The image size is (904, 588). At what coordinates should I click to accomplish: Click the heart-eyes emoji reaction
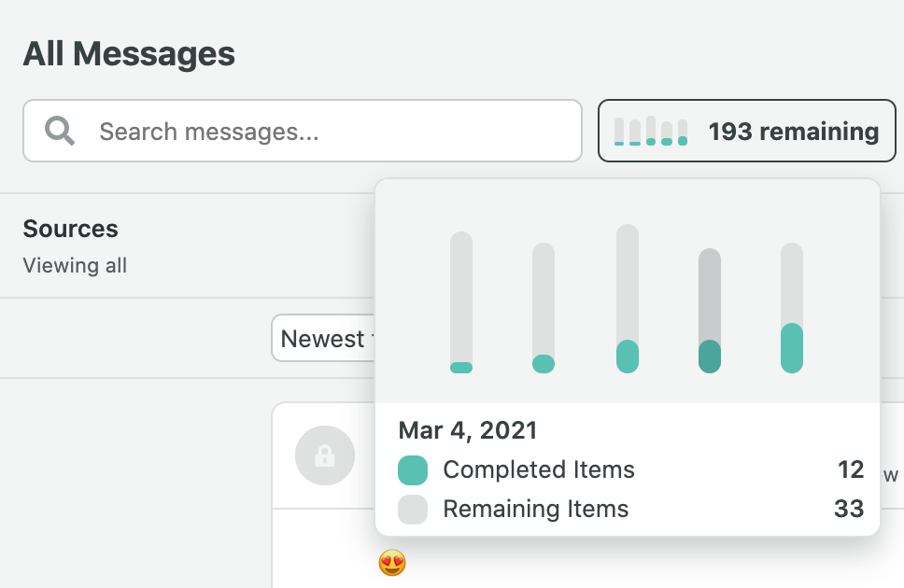(392, 563)
